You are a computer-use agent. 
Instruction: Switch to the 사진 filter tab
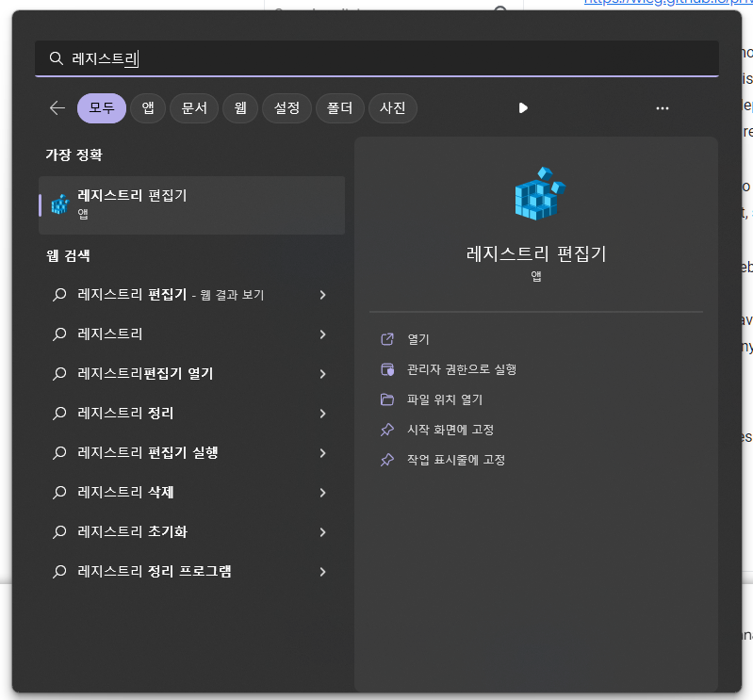pyautogui.click(x=392, y=108)
